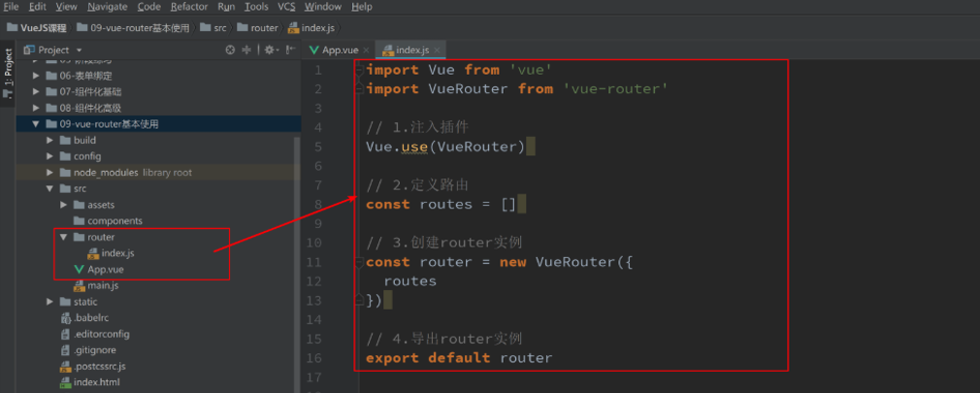Viewport: 980px width, 393px height.
Task: Open the View menu
Action: click(66, 7)
